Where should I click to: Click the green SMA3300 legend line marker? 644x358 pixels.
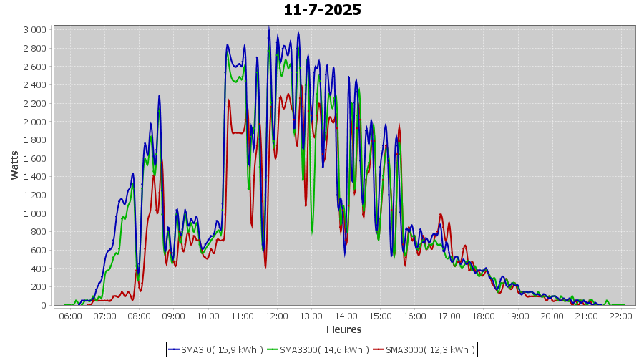(x=273, y=350)
